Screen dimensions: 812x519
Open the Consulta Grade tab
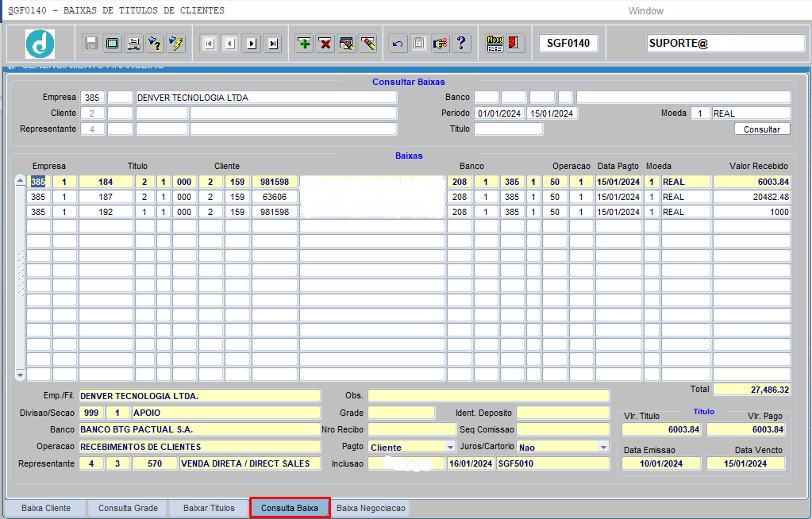(128, 508)
